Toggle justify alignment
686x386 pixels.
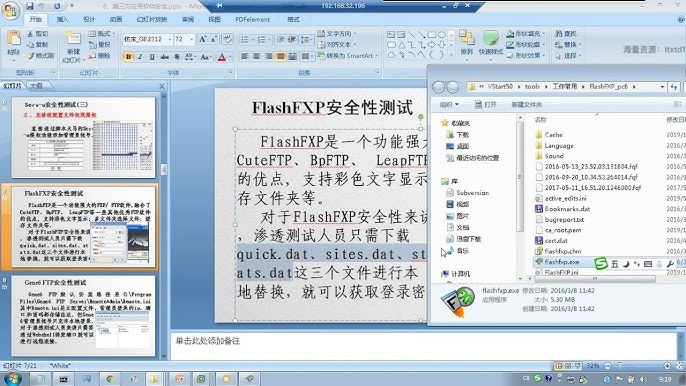point(280,56)
